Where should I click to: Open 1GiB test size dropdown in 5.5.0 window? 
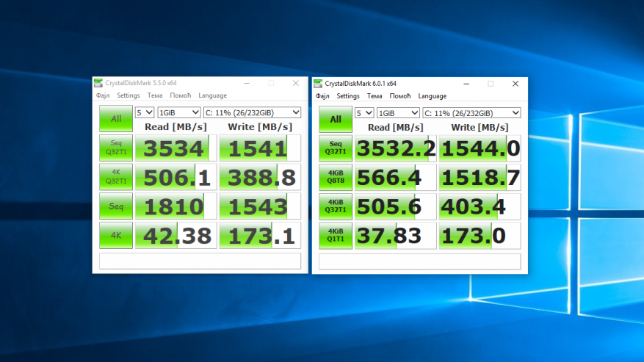(178, 112)
